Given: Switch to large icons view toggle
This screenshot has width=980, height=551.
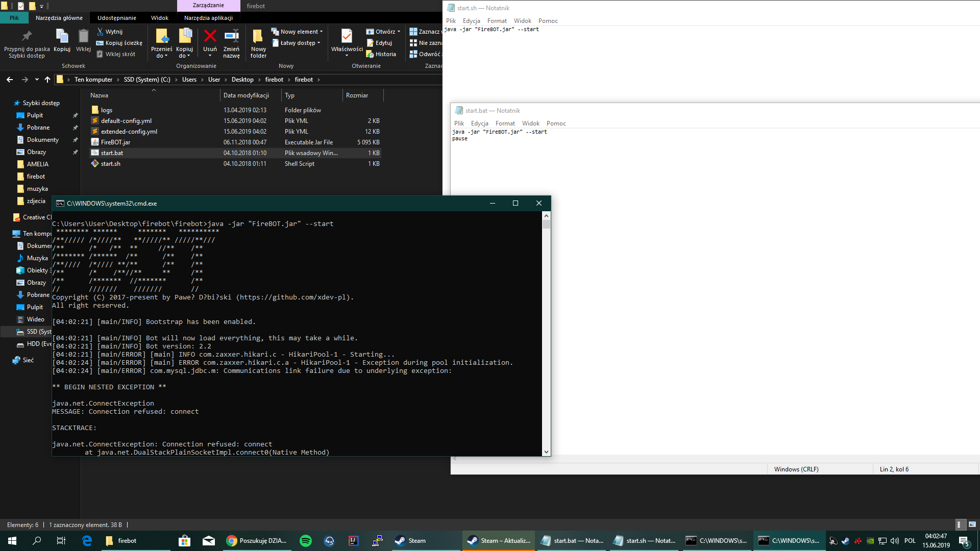Looking at the screenshot, I should [x=972, y=524].
